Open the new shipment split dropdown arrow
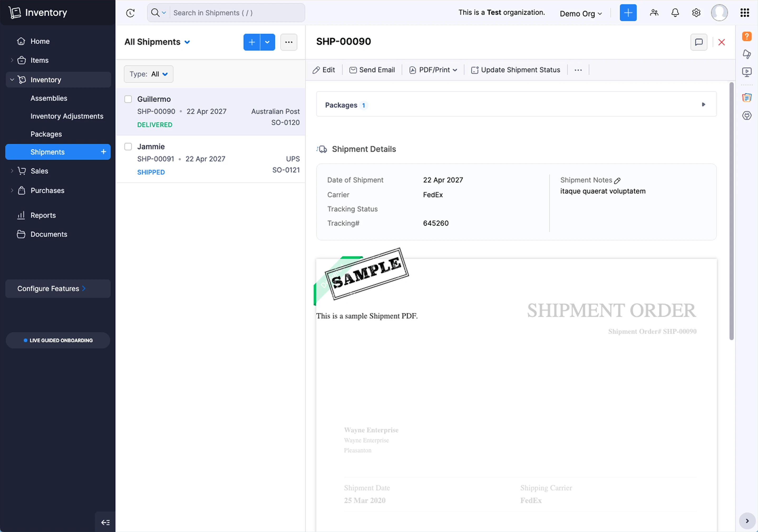This screenshot has height=532, width=758. point(268,42)
